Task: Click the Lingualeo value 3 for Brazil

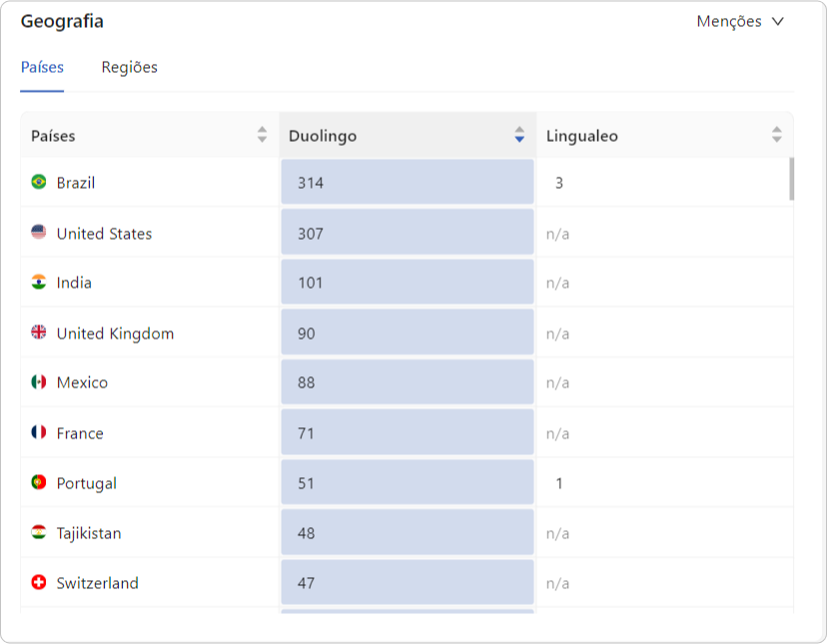Action: (x=559, y=183)
